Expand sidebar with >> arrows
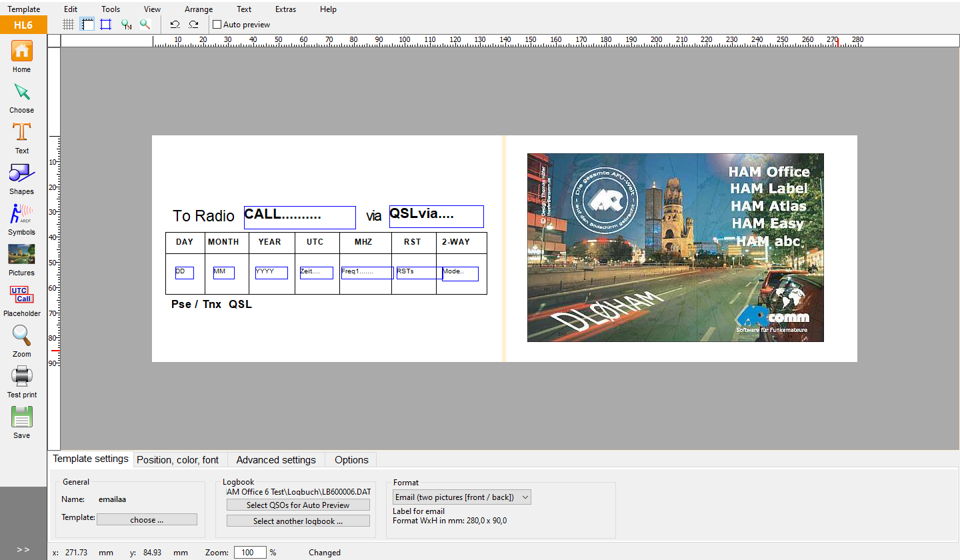Image resolution: width=960 pixels, height=560 pixels. (x=23, y=549)
